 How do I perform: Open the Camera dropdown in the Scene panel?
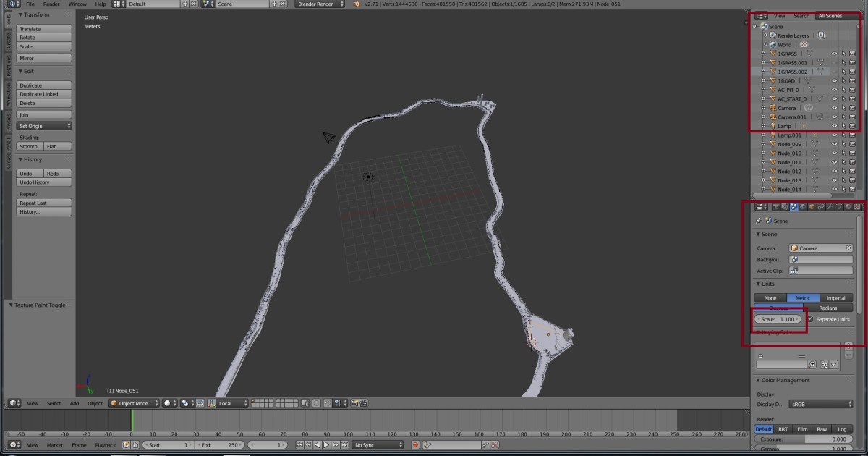click(820, 248)
